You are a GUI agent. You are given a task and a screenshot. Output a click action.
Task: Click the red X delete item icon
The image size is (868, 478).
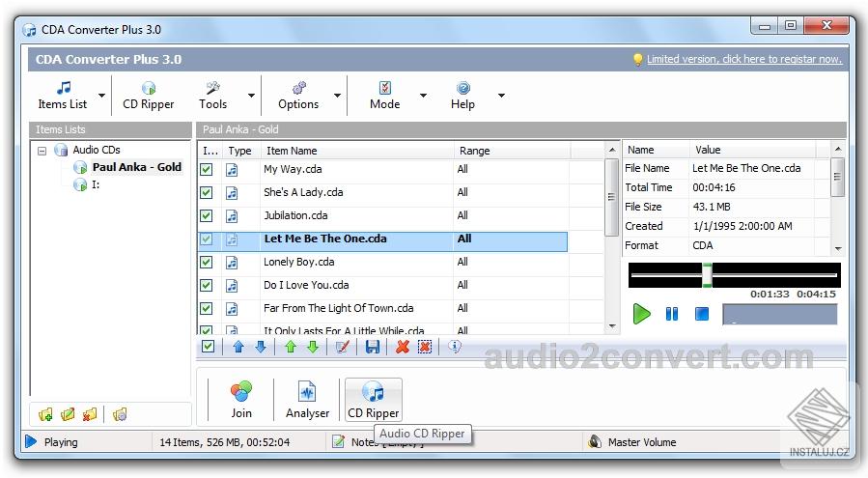point(403,347)
